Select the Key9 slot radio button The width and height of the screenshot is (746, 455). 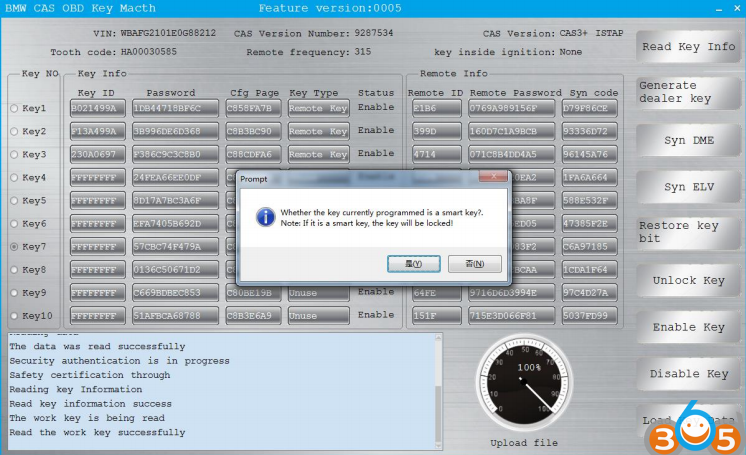coord(14,293)
